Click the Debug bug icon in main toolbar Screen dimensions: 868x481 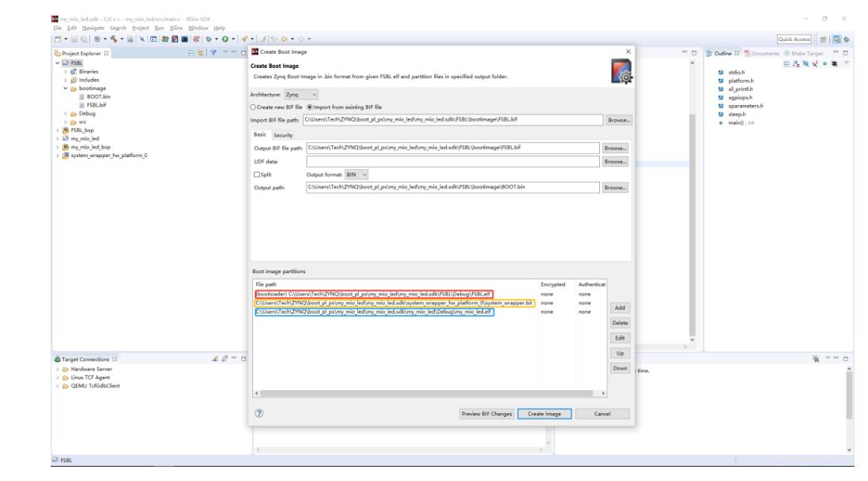[x=209, y=39]
